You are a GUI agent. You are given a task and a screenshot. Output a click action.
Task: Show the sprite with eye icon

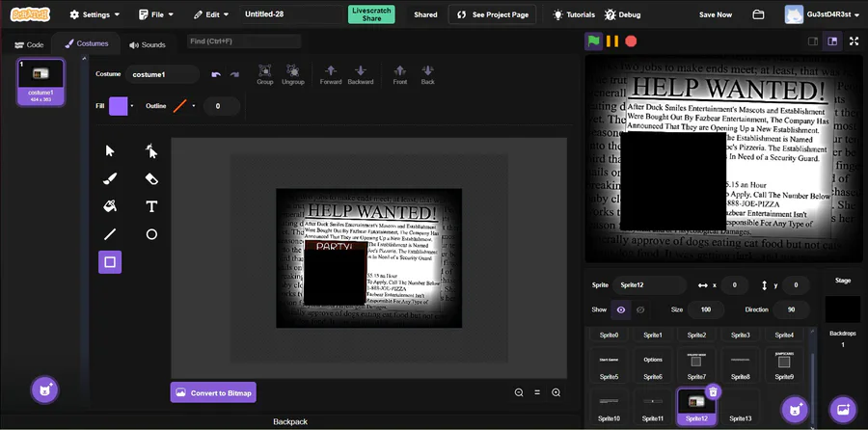tap(620, 309)
